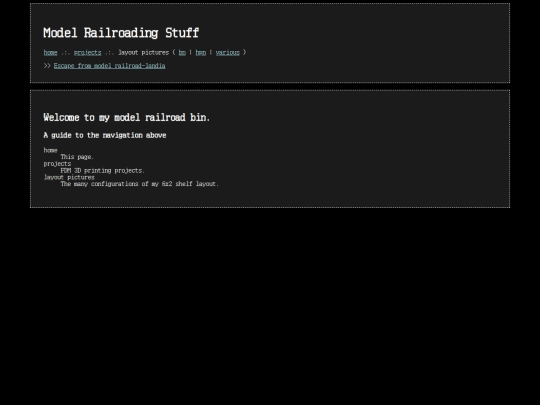Click 'layout pictures' definition term in guide
The height and width of the screenshot is (405, 540).
69,177
